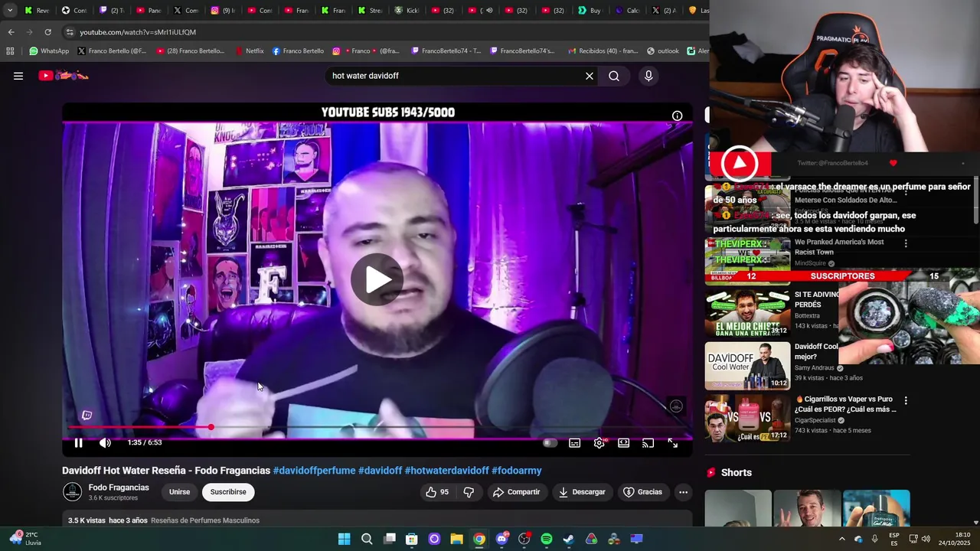Switch to the Kick browser tab

coord(407,11)
